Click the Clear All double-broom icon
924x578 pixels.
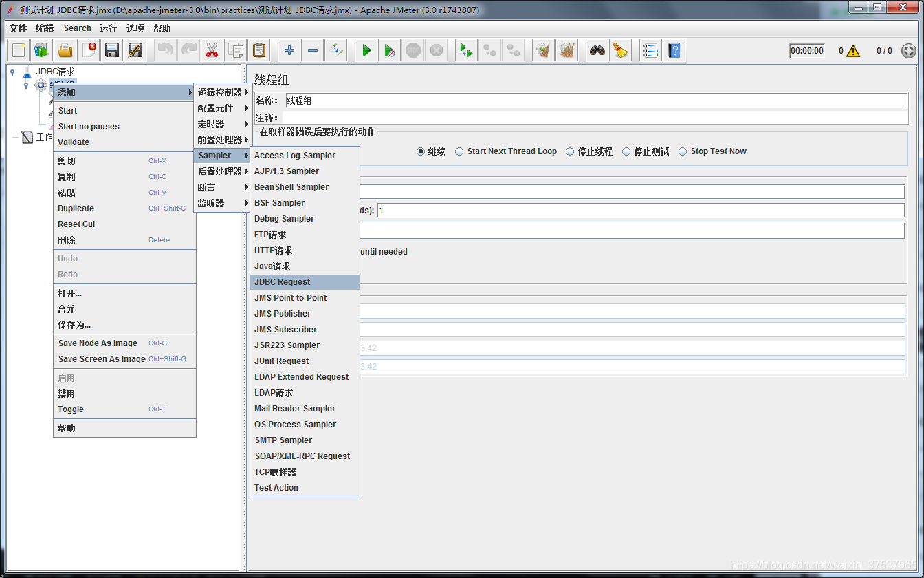tap(567, 50)
